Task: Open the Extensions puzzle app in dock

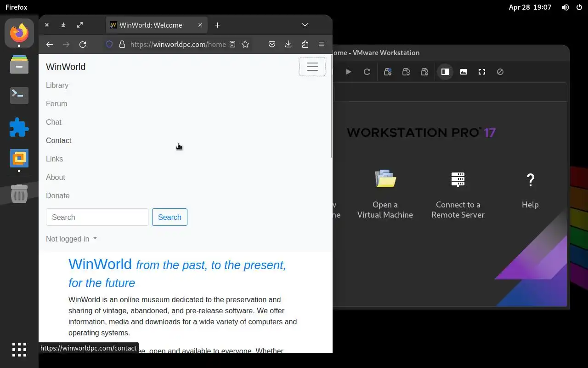Action: [x=19, y=127]
